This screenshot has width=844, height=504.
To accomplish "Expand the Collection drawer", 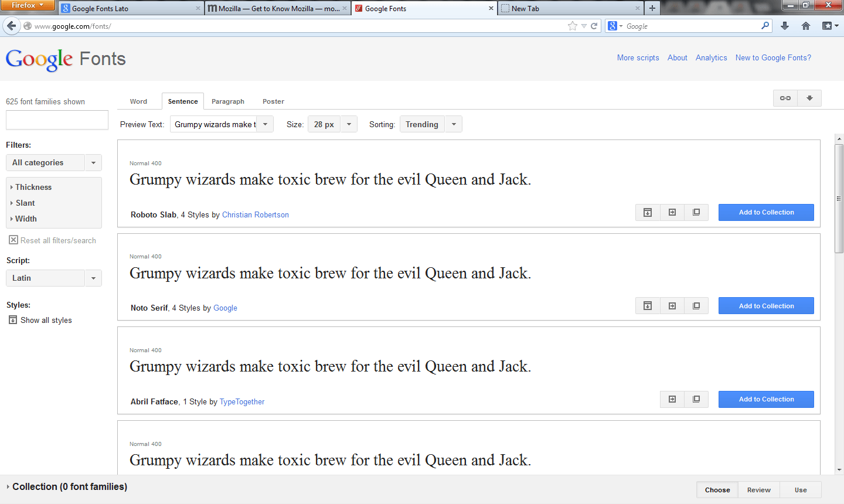I will point(67,486).
